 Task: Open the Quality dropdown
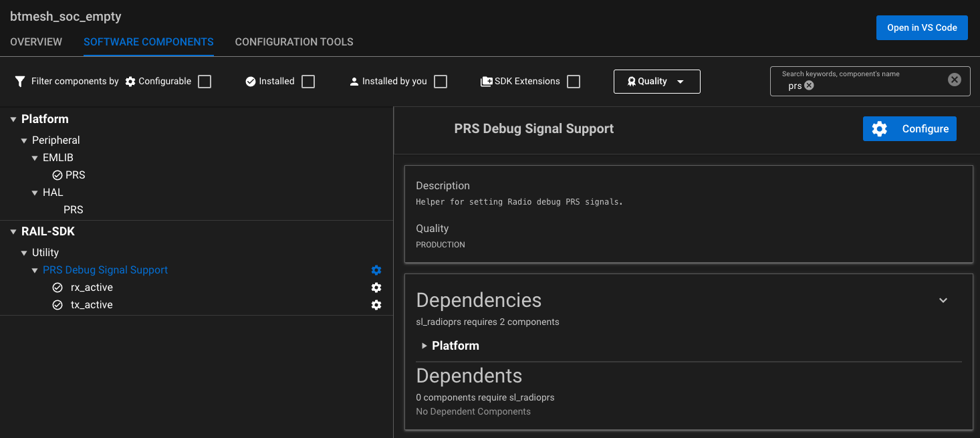pos(656,82)
